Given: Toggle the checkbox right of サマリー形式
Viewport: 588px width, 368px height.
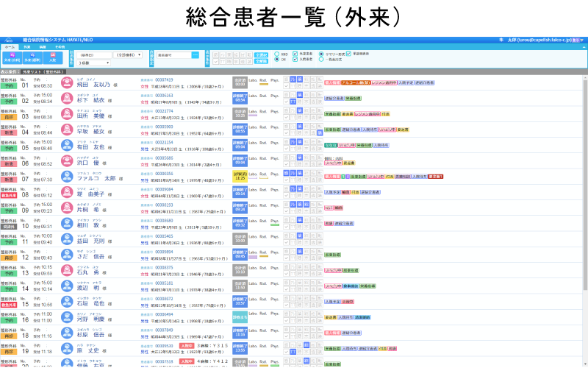Looking at the screenshot, I should pyautogui.click(x=348, y=54).
